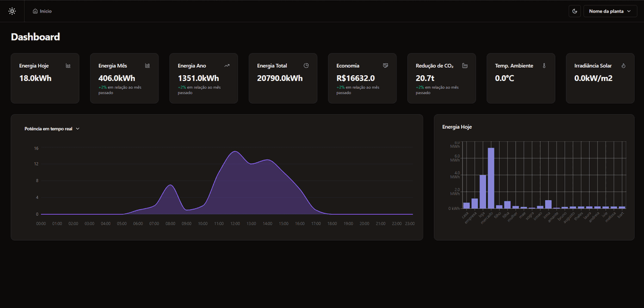
Task: Open the Nome da planta dropdown
Action: tap(610, 11)
